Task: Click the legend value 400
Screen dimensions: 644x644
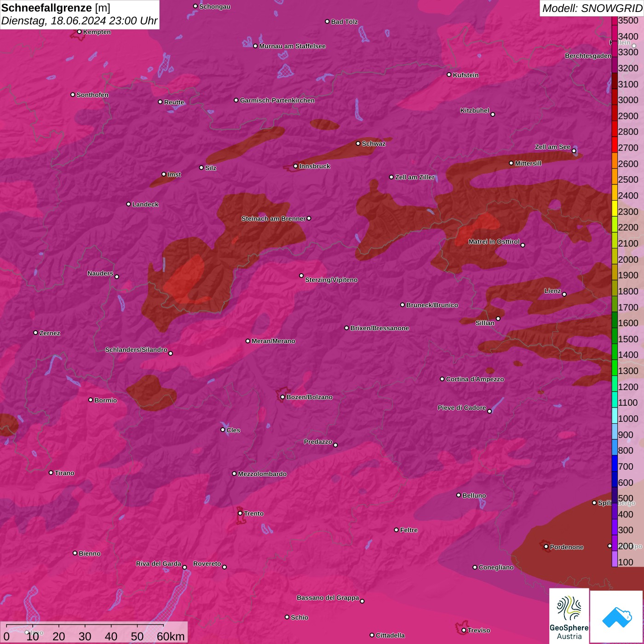Action: pyautogui.click(x=626, y=514)
